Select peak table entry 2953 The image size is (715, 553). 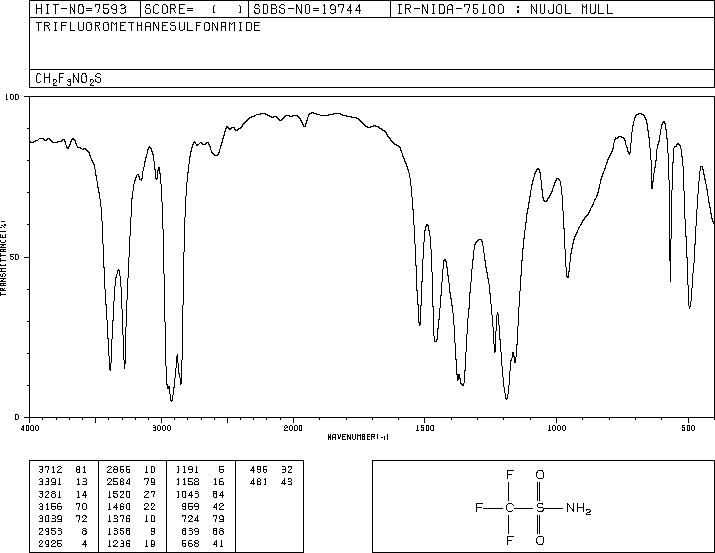coord(50,531)
